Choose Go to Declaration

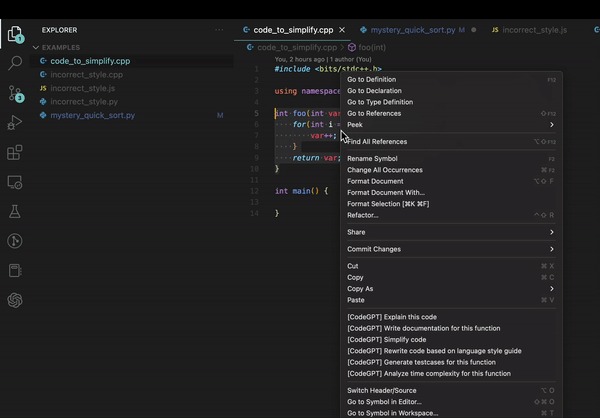[x=451, y=91]
